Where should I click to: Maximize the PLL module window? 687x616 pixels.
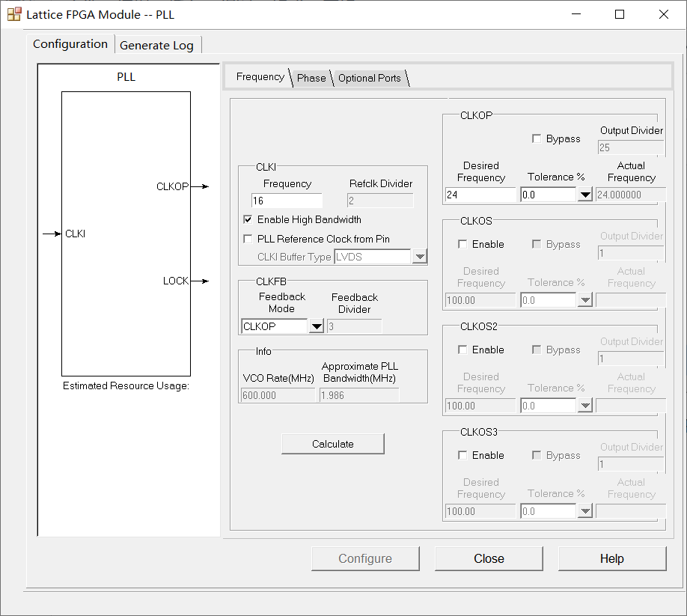click(620, 14)
